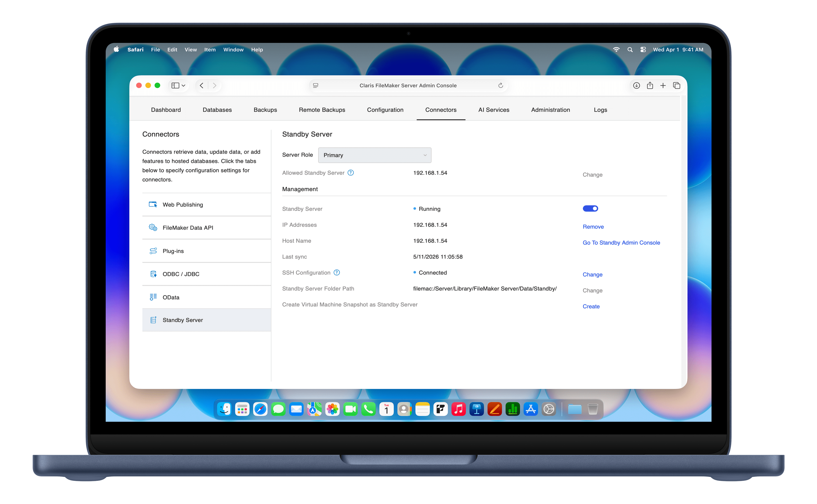Select the FileMaker Data API gear icon

click(153, 227)
